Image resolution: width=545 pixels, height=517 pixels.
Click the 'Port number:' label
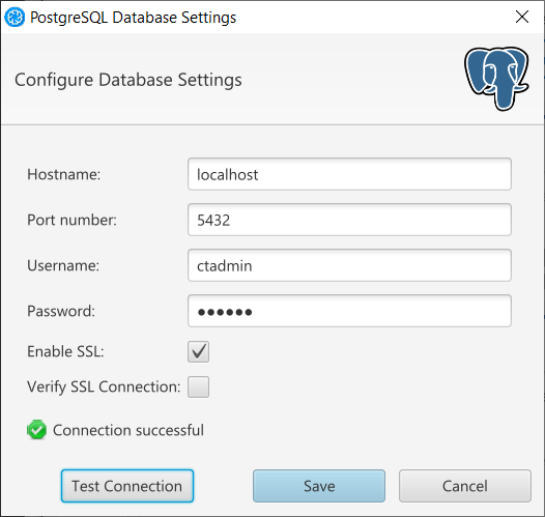pyautogui.click(x=72, y=220)
